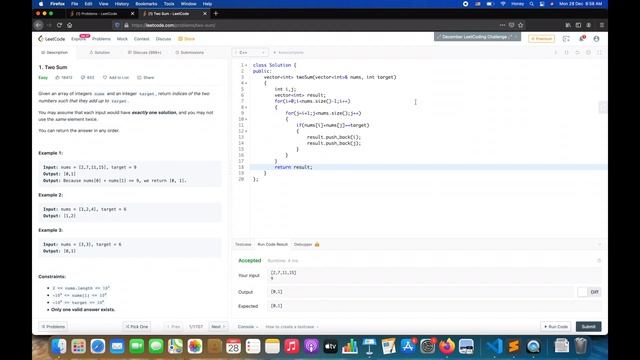
Task: Bookmark this page with the star icon
Action: 521,25
